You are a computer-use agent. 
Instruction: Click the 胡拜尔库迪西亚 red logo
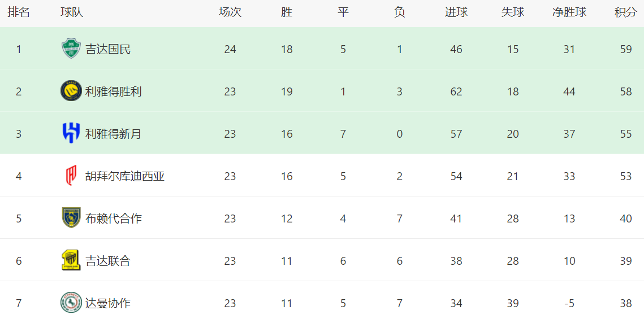(71, 176)
